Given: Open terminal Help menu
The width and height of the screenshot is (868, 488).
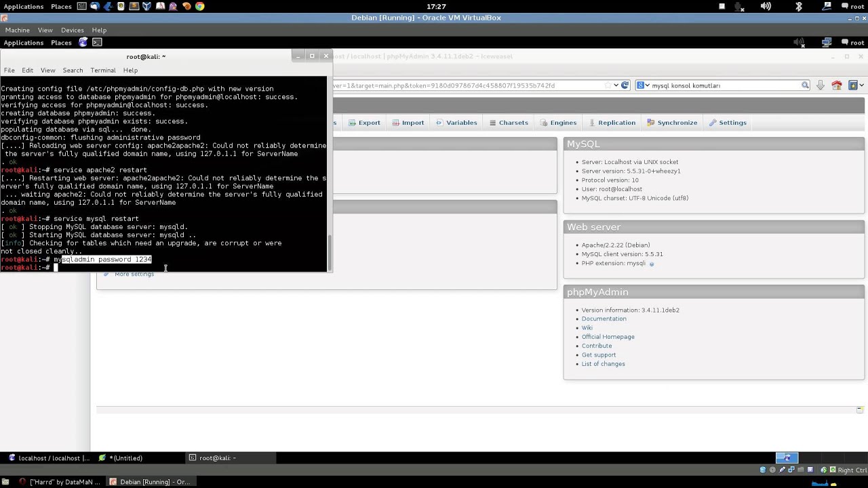Looking at the screenshot, I should 130,70.
